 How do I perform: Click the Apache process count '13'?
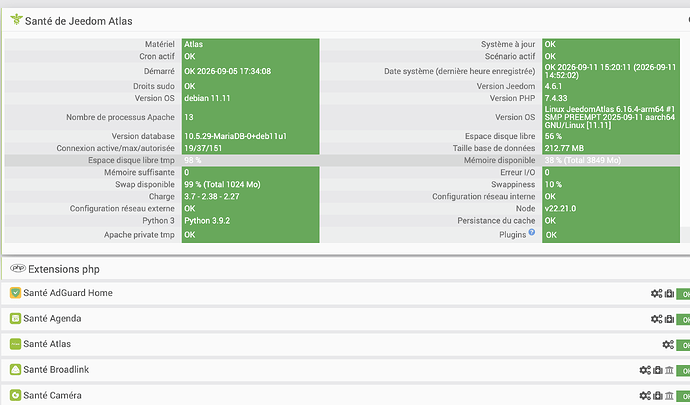tap(189, 117)
